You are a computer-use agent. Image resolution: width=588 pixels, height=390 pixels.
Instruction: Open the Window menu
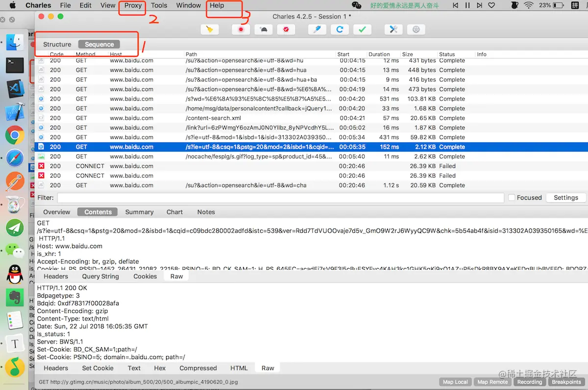[188, 5]
